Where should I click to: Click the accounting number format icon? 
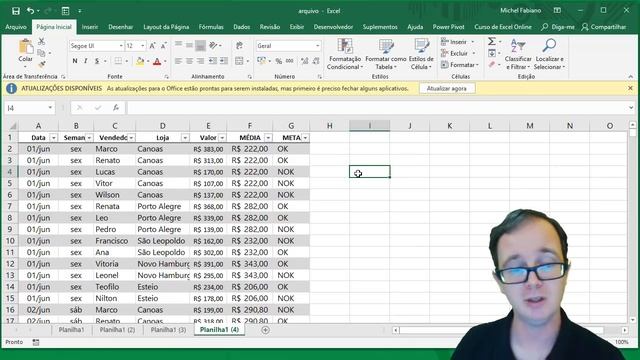coord(261,61)
